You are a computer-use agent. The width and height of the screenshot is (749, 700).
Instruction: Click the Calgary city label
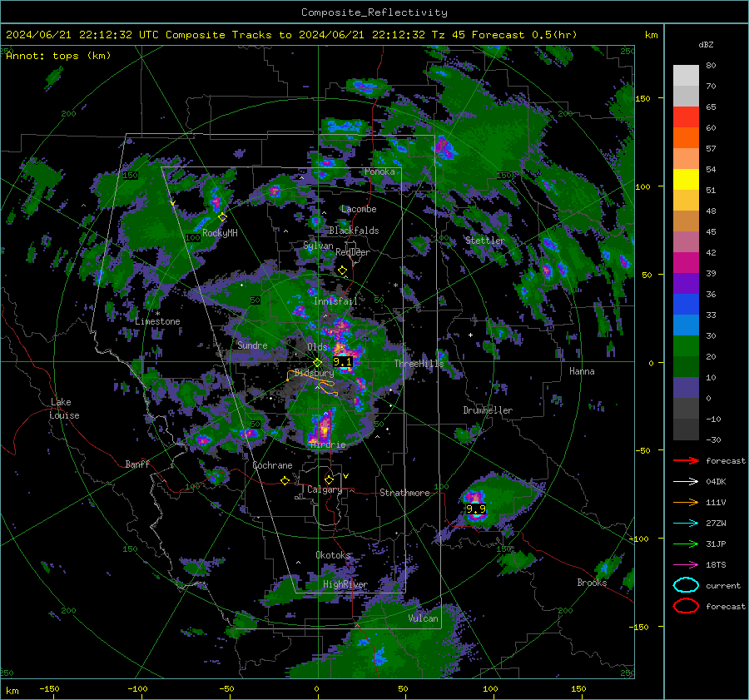(325, 489)
